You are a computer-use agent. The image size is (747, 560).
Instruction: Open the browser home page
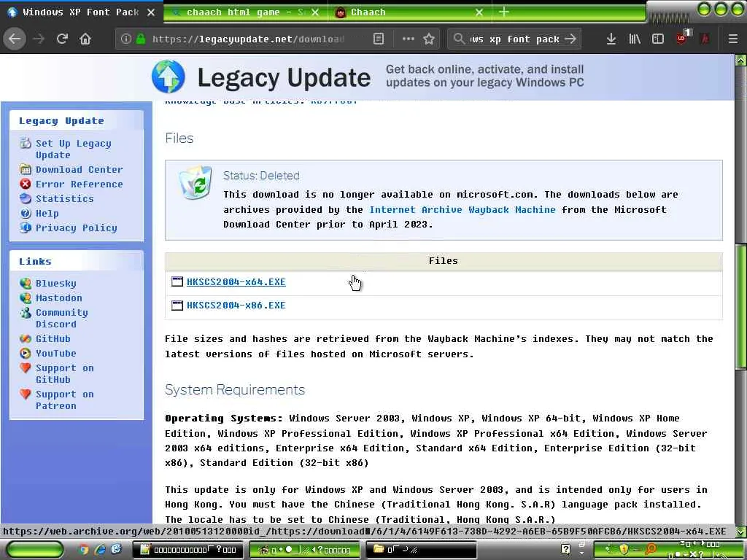click(85, 39)
